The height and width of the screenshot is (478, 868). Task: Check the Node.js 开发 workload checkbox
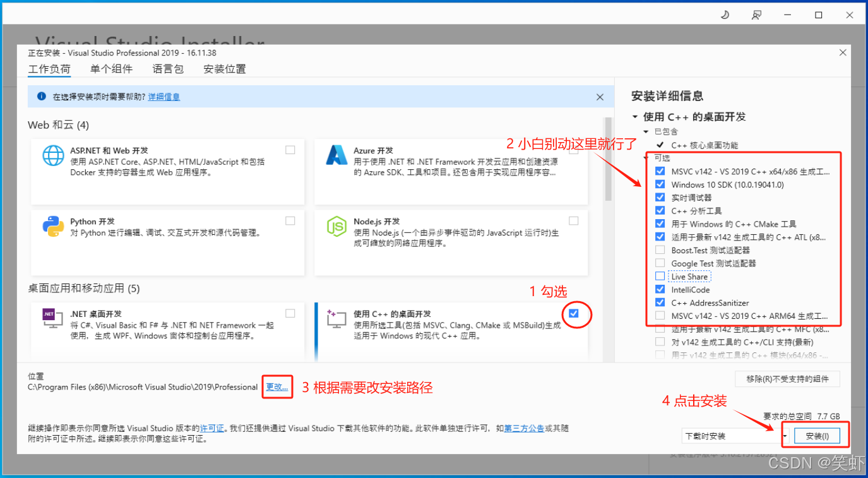click(x=573, y=221)
